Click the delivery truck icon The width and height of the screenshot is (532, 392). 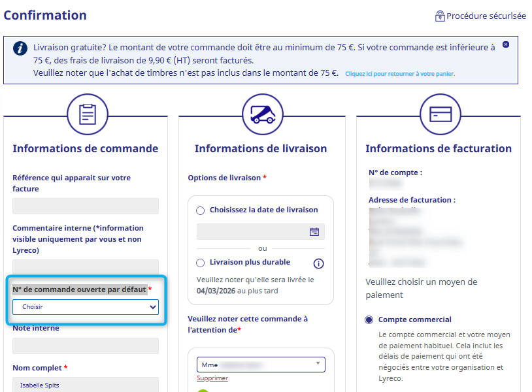(262, 114)
